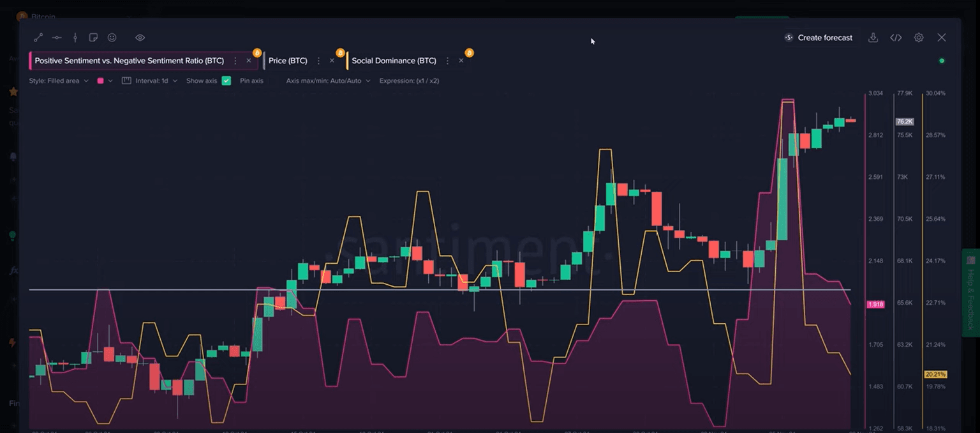The image size is (980, 433).
Task: Open chart settings gear icon
Action: 919,38
